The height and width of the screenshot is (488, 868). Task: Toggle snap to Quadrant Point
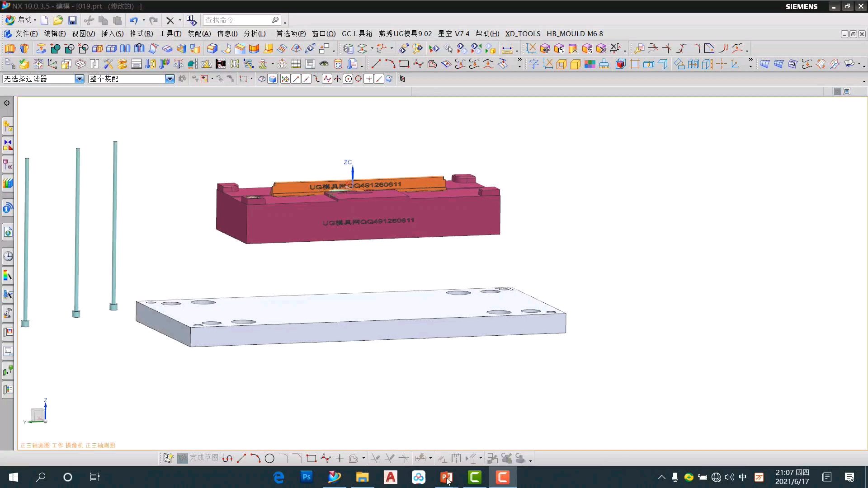[358, 79]
